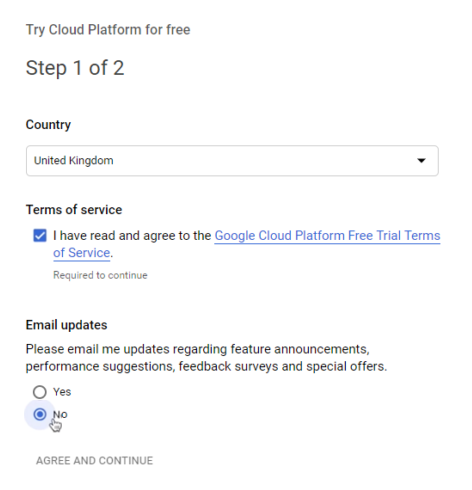Click the Country field label
This screenshot has width=472, height=490.
coord(48,125)
